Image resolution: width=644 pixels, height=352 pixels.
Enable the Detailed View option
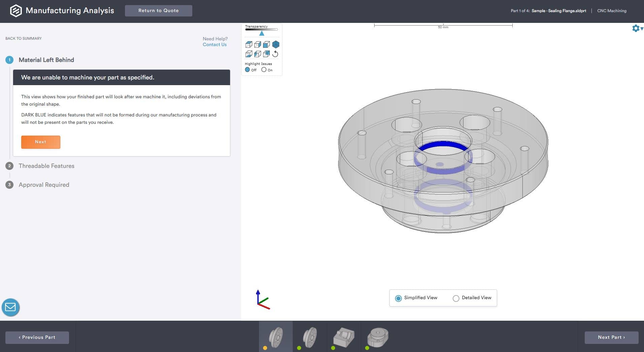point(456,298)
